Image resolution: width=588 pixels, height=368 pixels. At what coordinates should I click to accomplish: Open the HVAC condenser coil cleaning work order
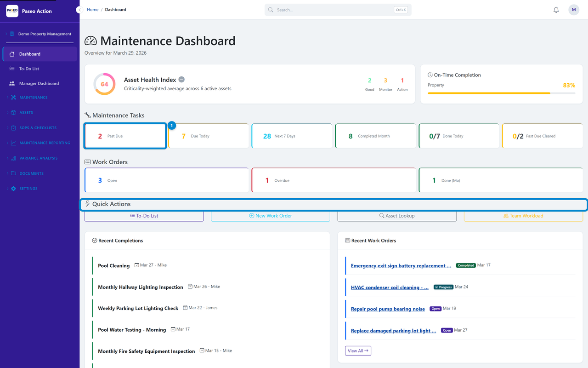(390, 287)
